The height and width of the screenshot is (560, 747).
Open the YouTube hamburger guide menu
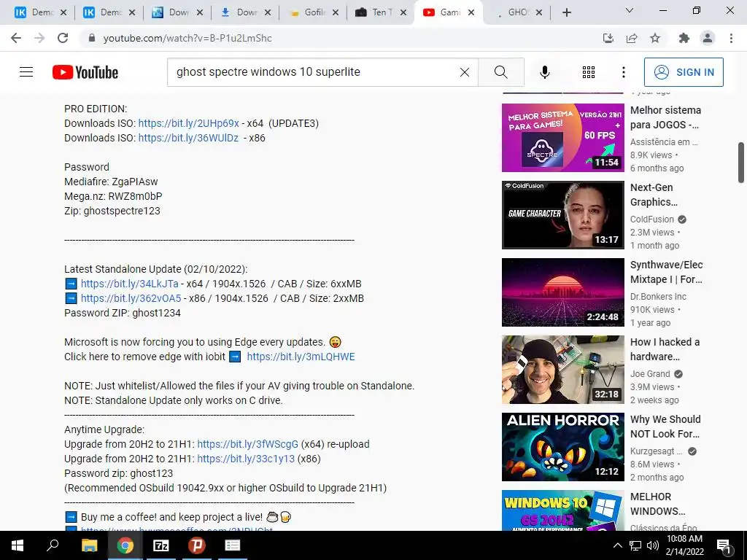pyautogui.click(x=26, y=72)
